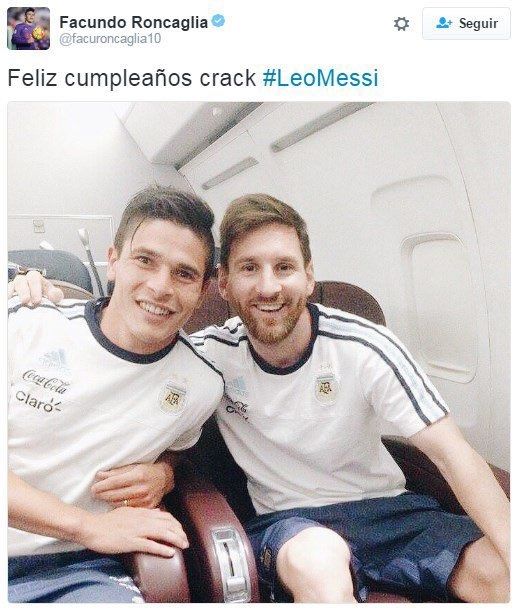Open the @facuroncaglia10 handle link

(x=110, y=39)
